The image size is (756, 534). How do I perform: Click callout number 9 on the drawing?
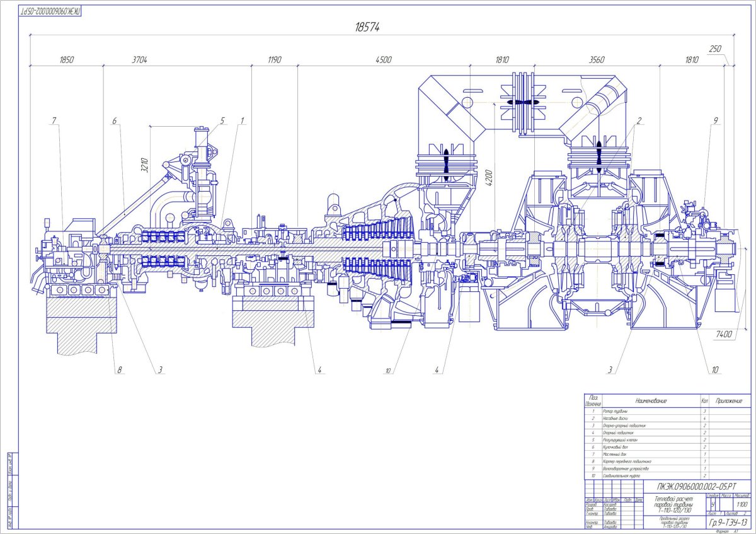[716, 120]
